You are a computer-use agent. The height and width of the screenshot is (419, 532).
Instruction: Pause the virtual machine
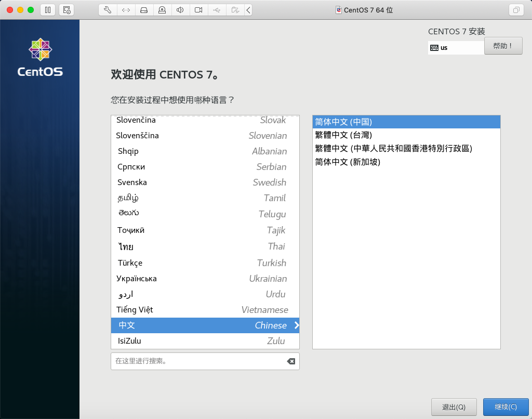coord(47,10)
